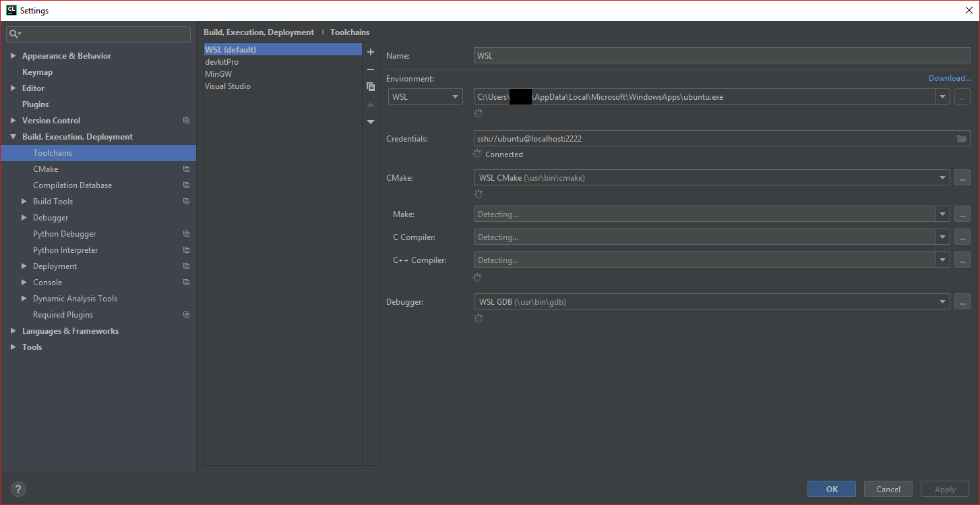Open the ubuntu.exe path dropdown arrow
Screen dimensions: 980x505
[942, 97]
